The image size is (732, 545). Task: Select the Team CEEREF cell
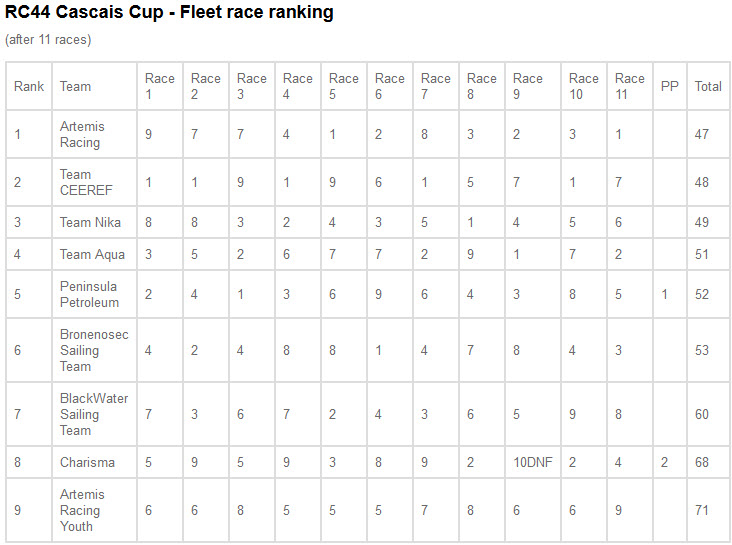pos(94,182)
